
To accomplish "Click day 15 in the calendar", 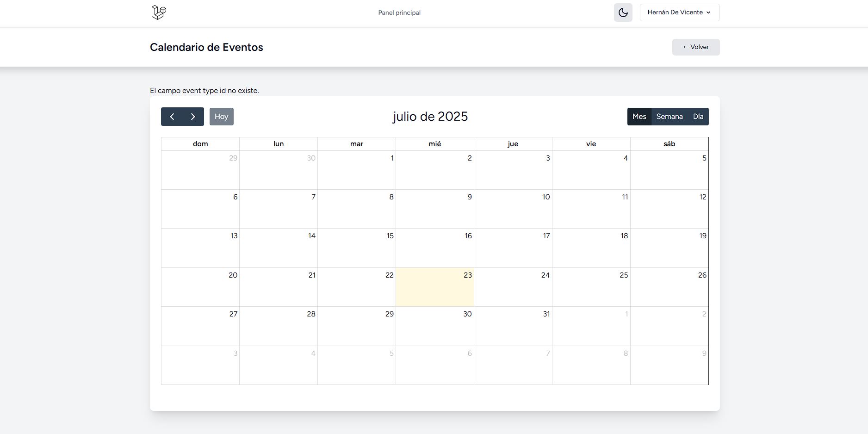I will tap(356, 248).
